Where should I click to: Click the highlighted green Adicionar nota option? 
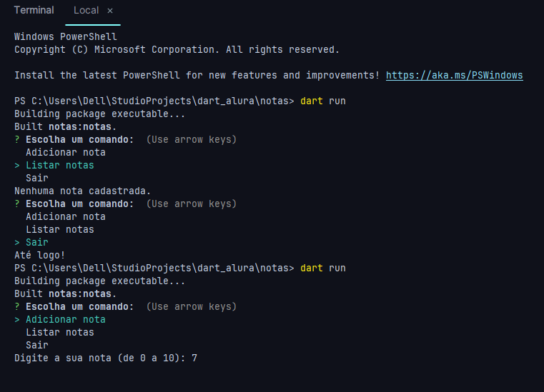pyautogui.click(x=65, y=319)
